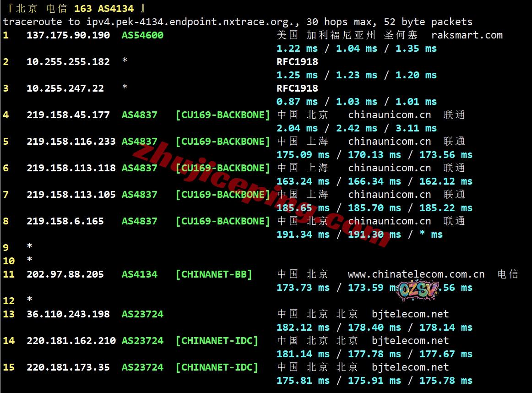The height and width of the screenshot is (393, 532).
Task: Click the IP address 202.97.88.205
Action: [65, 274]
